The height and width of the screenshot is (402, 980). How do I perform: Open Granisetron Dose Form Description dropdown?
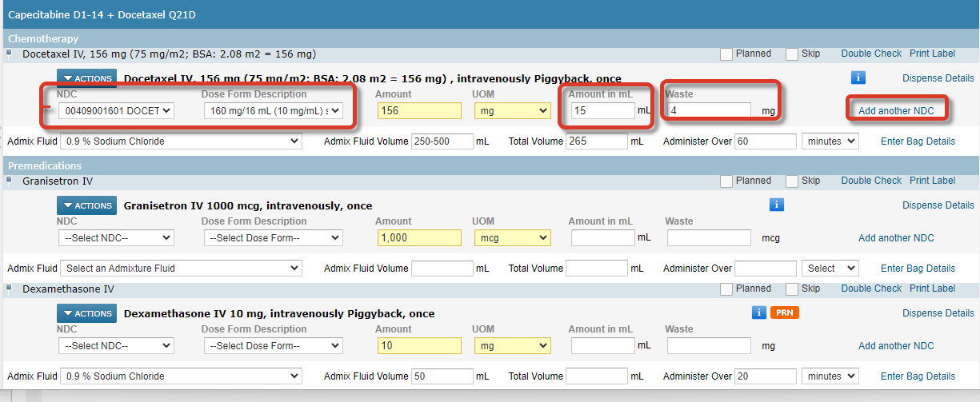click(273, 237)
